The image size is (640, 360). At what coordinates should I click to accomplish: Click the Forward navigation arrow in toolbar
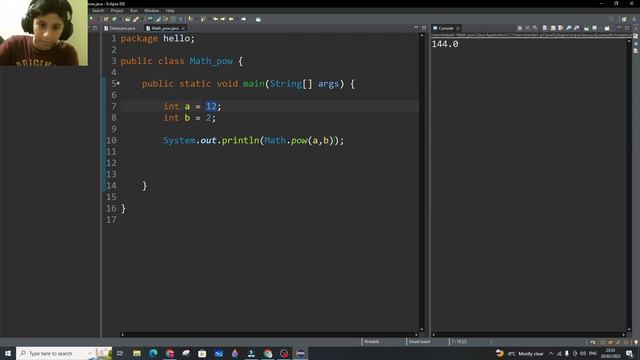pyautogui.click(x=244, y=19)
